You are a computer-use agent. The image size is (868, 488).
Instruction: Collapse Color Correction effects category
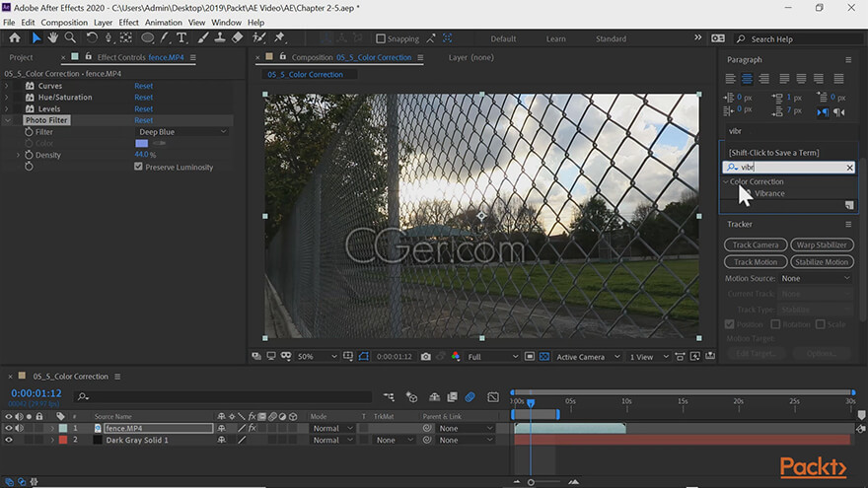tap(726, 181)
